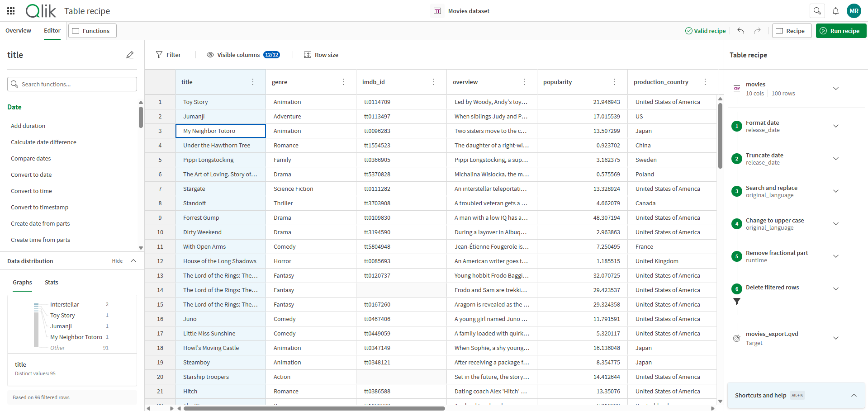Image resolution: width=868 pixels, height=411 pixels.
Task: Click the Movies dataset icon in the header
Action: [x=437, y=10]
